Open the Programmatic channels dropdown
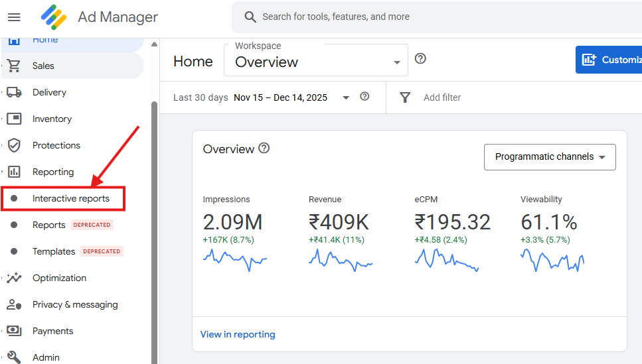The width and height of the screenshot is (642, 364). point(550,157)
